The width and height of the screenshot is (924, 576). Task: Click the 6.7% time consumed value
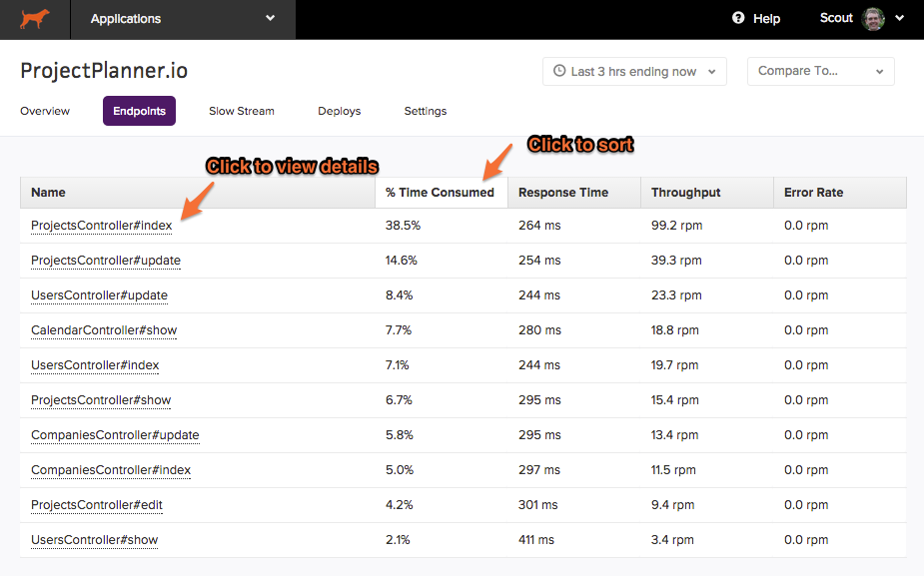pos(399,400)
